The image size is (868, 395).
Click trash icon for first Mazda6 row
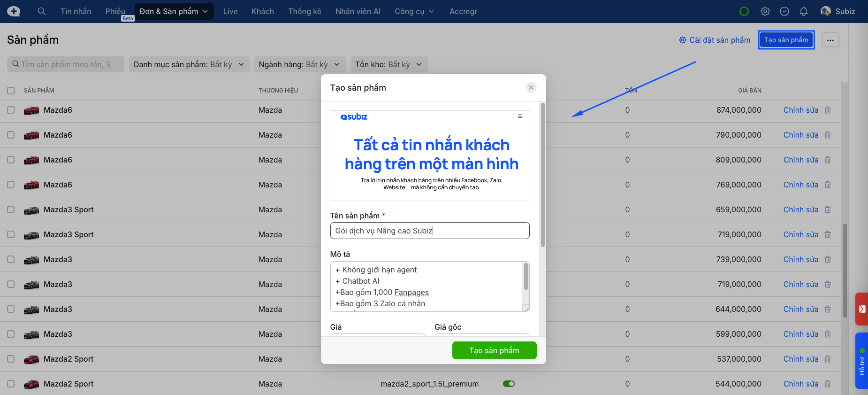pyautogui.click(x=828, y=110)
